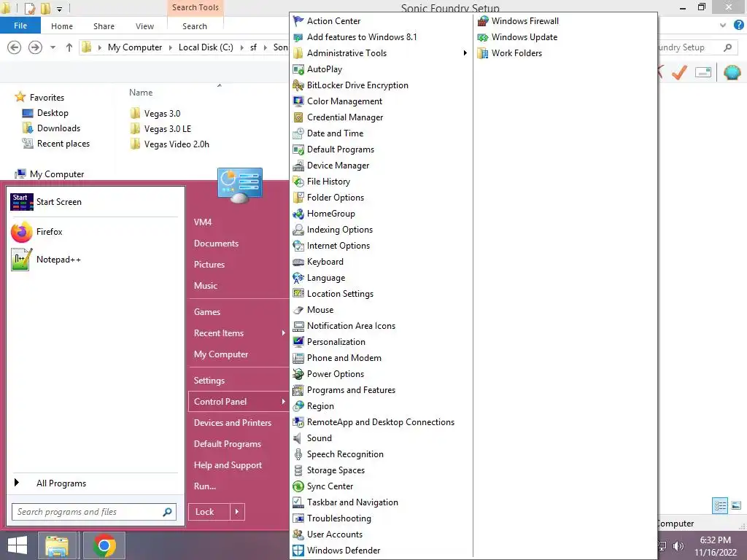Click the Credential Manager safe icon
The width and height of the screenshot is (747, 560).
pyautogui.click(x=298, y=117)
